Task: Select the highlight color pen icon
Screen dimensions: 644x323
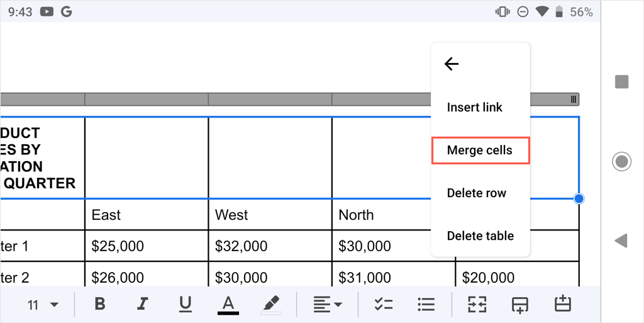Action: pos(270,305)
